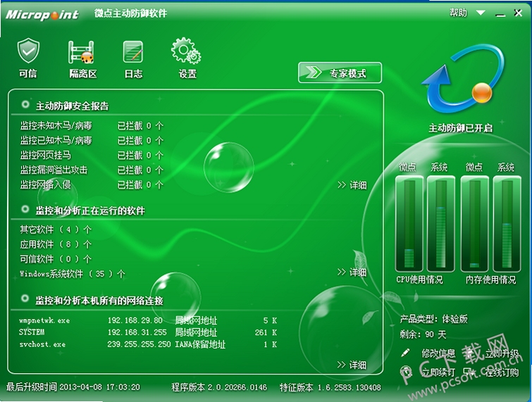The width and height of the screenshot is (532, 402).
Task: Click 剩余: 90 天 text
Action: click(x=423, y=334)
